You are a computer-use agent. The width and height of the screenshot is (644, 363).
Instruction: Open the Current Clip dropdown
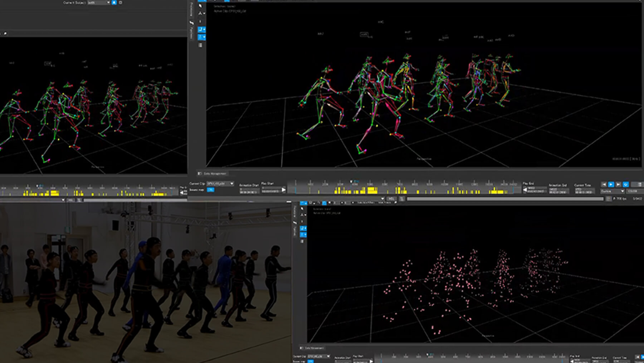tap(220, 184)
